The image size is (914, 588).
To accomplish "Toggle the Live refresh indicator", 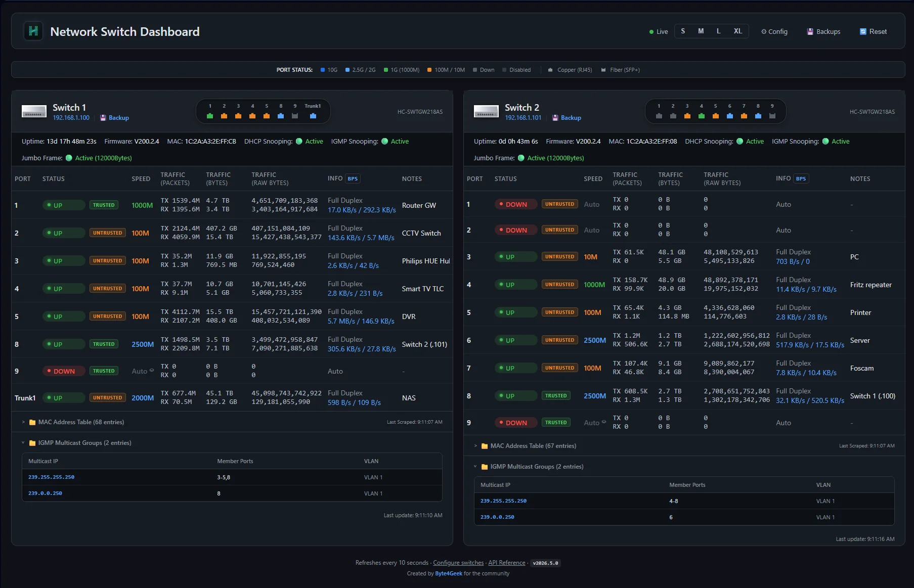I will click(x=659, y=31).
